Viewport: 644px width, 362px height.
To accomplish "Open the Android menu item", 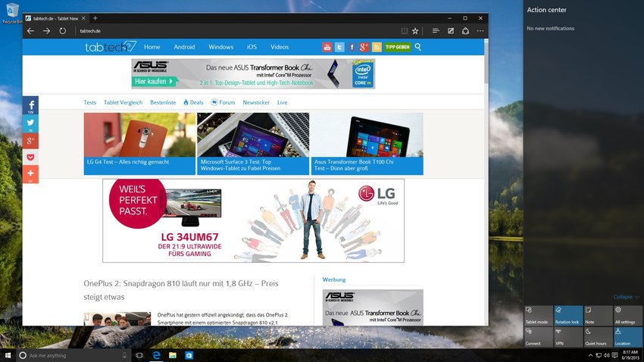I will (184, 47).
